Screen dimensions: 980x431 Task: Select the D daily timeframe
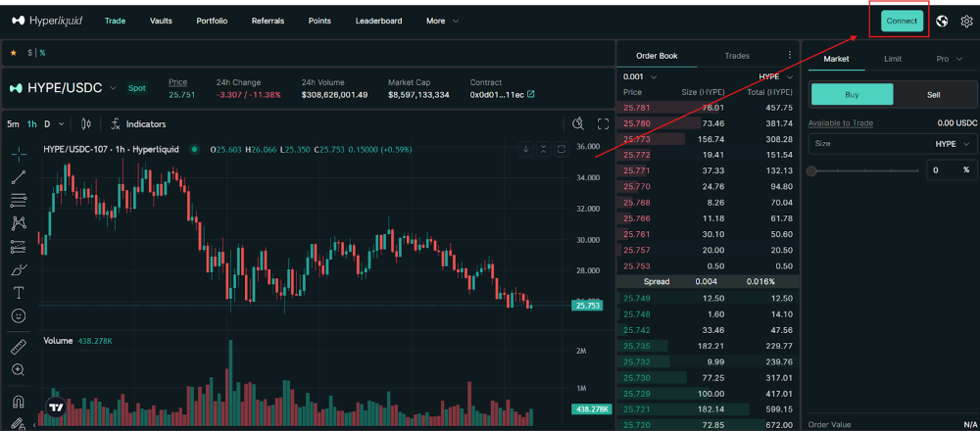[47, 124]
